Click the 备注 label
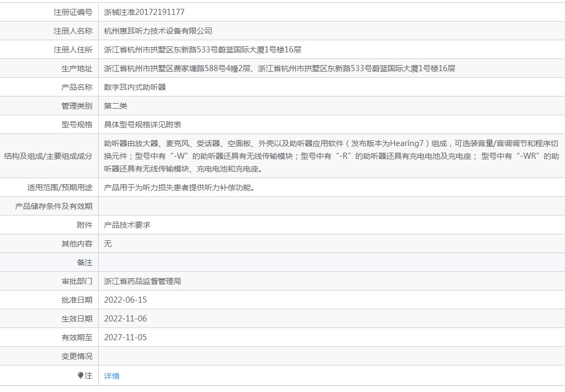565x392 pixels. [84, 262]
